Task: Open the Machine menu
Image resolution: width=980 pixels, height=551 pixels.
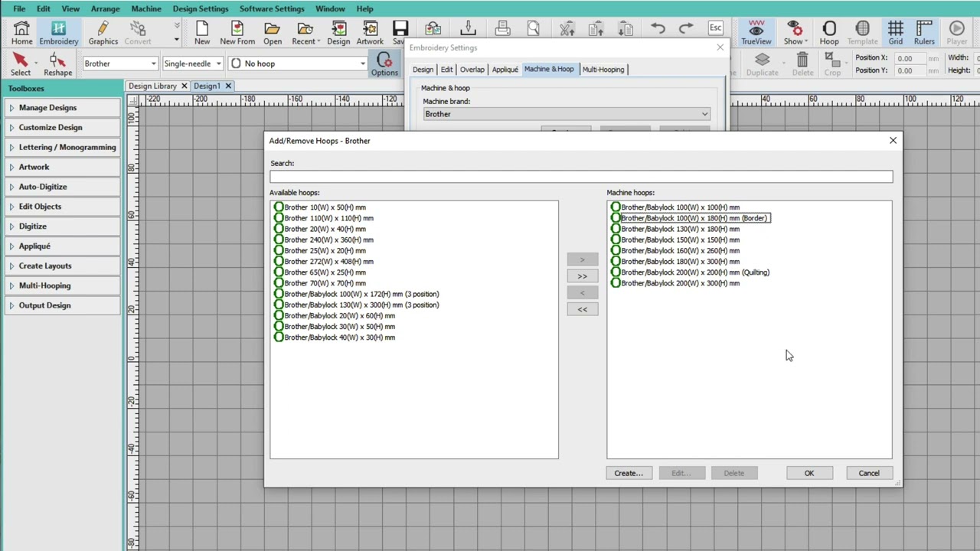Action: [145, 9]
